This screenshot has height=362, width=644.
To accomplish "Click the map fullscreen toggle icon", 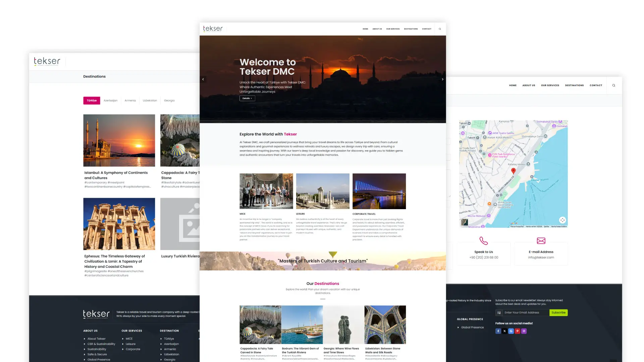I will [x=562, y=220].
